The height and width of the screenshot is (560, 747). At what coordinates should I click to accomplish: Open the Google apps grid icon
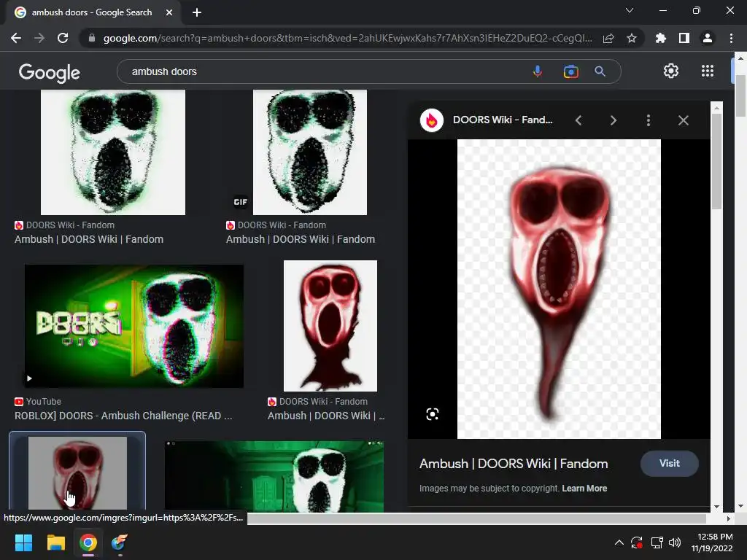pos(708,71)
